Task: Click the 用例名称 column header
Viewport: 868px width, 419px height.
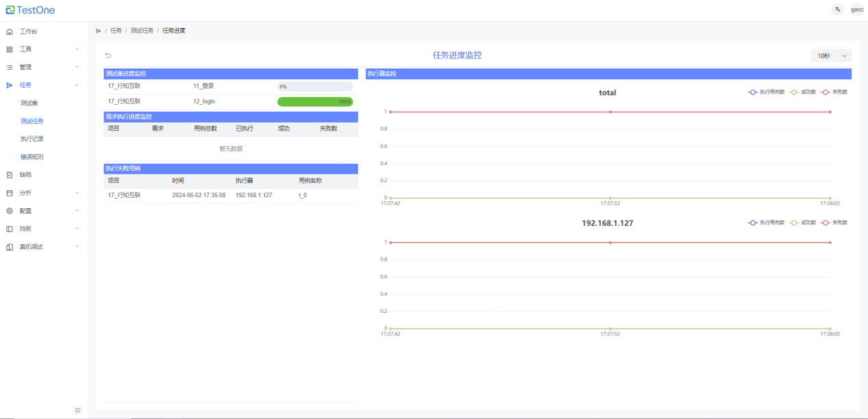Action: point(310,181)
